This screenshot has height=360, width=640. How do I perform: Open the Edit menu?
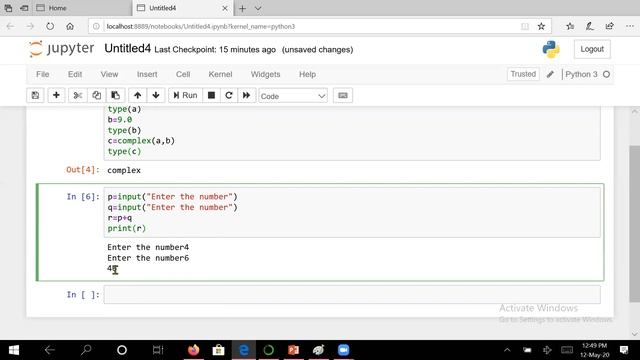pos(75,74)
